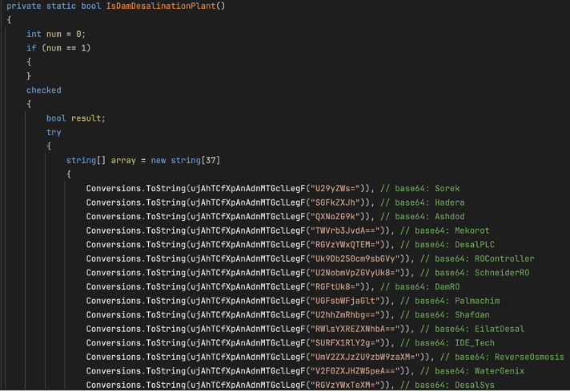
Task: Click the 'try' keyword
Action: point(54,132)
